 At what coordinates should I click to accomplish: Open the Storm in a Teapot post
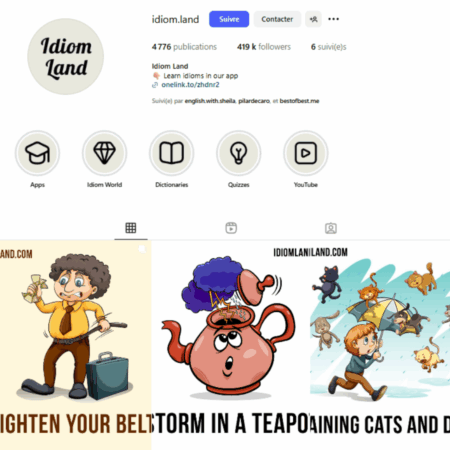(x=231, y=345)
